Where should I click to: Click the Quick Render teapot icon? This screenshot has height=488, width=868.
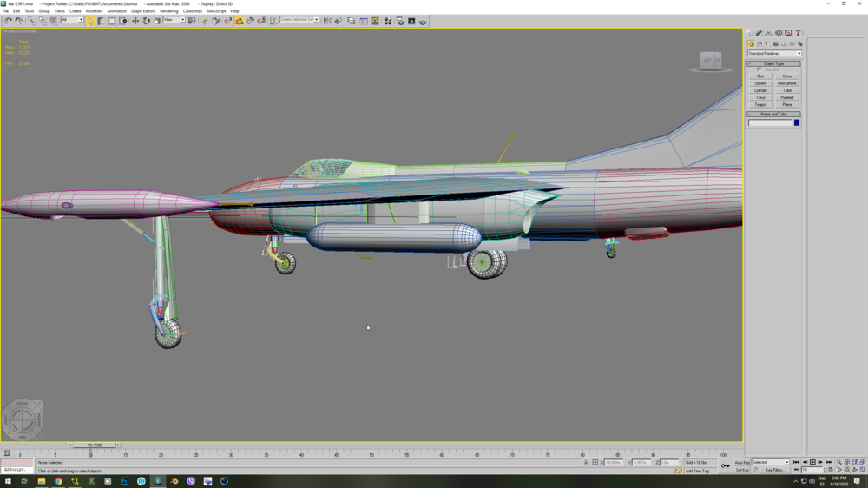(423, 22)
